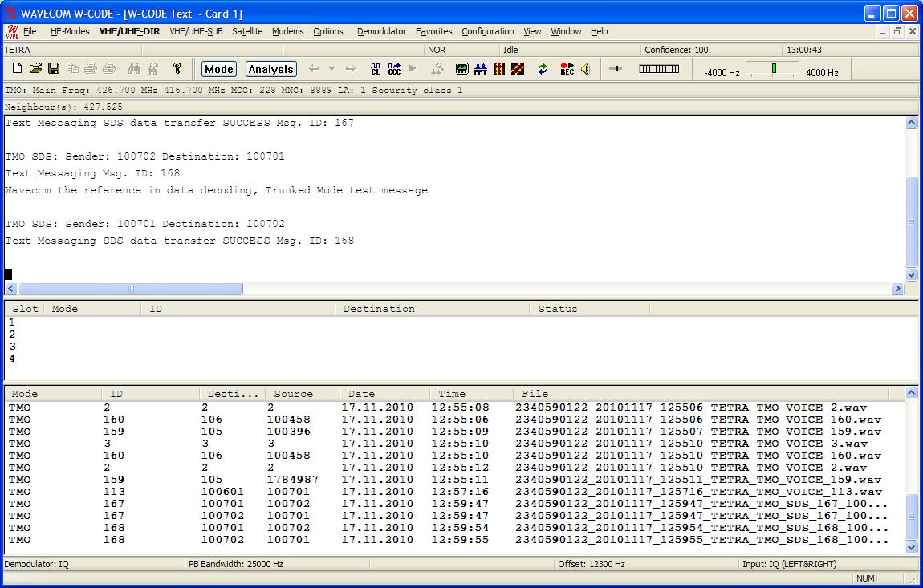
Task: Click the 'Offset: 12300 Hz' status entry
Action: coord(592,564)
